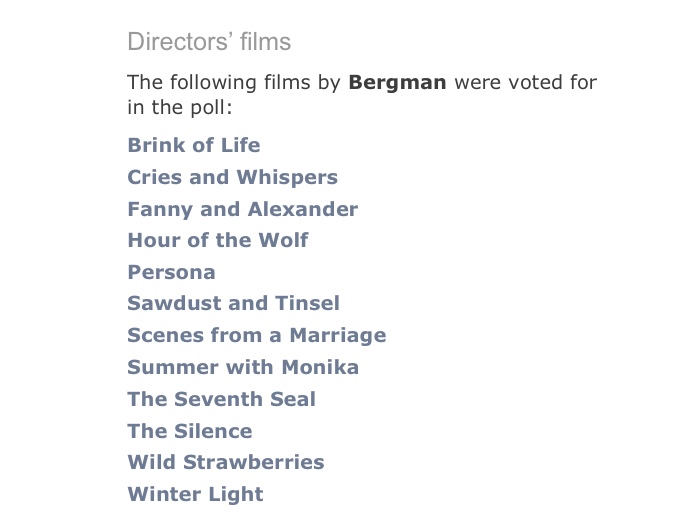Click the Cries and Whispers film link
This screenshot has height=526, width=698.
232,177
